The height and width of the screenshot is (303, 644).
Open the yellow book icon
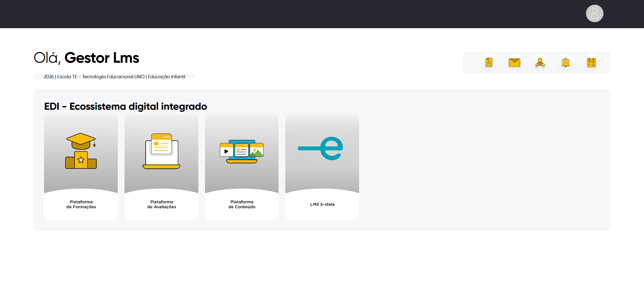(489, 62)
